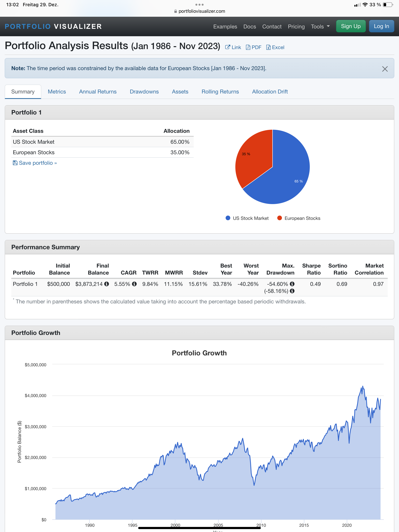Image resolution: width=399 pixels, height=532 pixels.
Task: Dismiss the time period note with X
Action: click(385, 69)
